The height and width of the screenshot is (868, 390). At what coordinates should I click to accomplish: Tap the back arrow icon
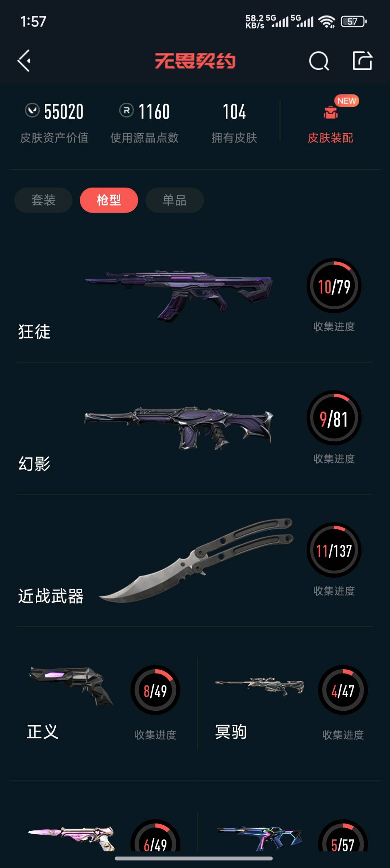24,60
